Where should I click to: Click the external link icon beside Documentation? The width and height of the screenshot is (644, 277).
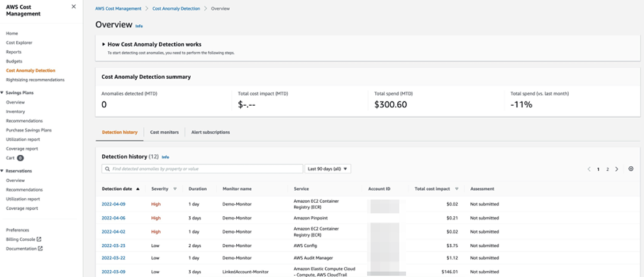pyautogui.click(x=40, y=249)
